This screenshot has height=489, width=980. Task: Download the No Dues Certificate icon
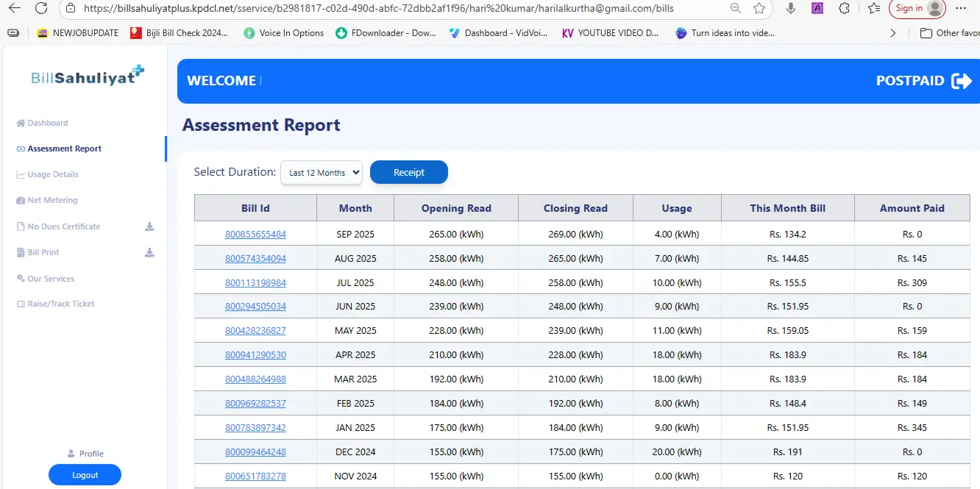(149, 226)
